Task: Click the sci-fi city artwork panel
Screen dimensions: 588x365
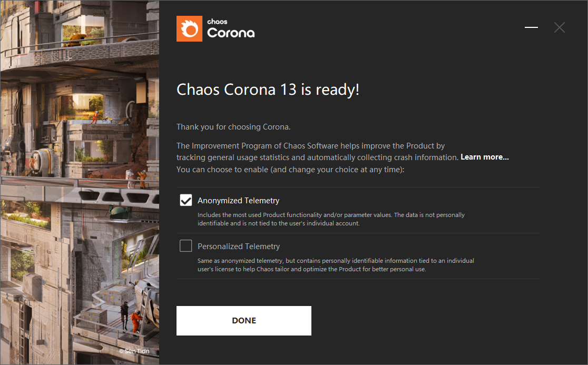Action: click(x=80, y=182)
